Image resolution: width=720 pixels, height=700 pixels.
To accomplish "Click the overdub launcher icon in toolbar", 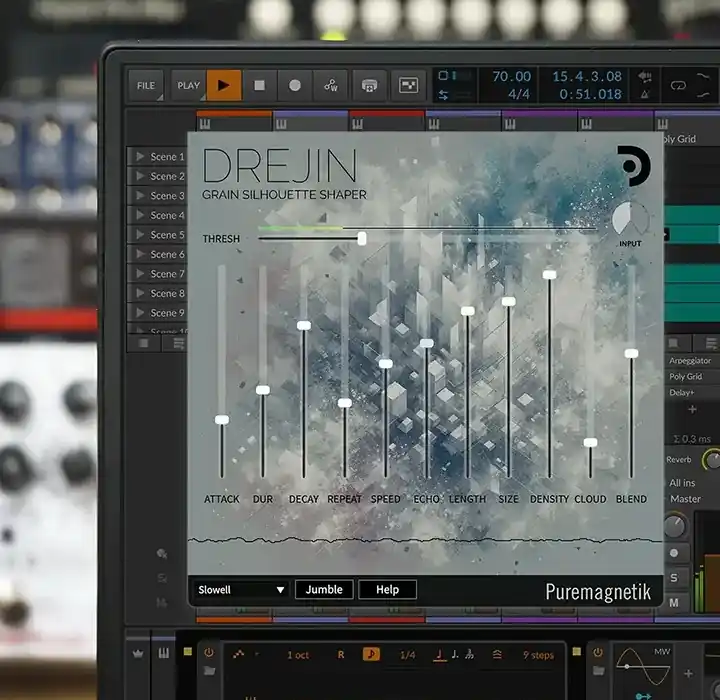I will 370,85.
